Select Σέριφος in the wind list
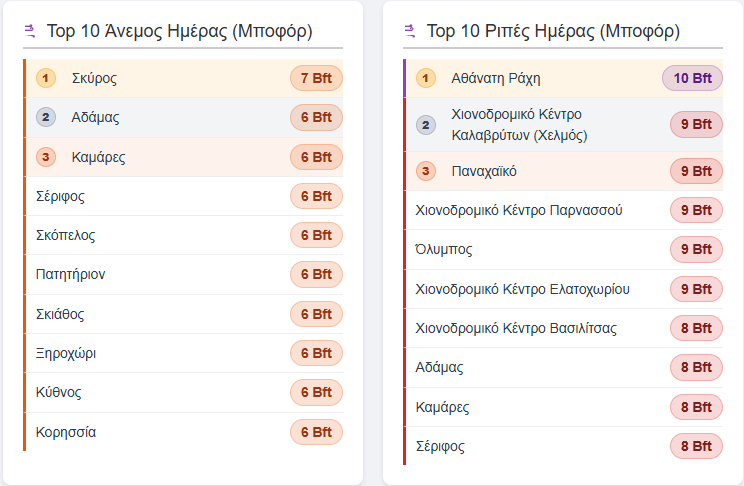This screenshot has width=744, height=486. click(184, 196)
